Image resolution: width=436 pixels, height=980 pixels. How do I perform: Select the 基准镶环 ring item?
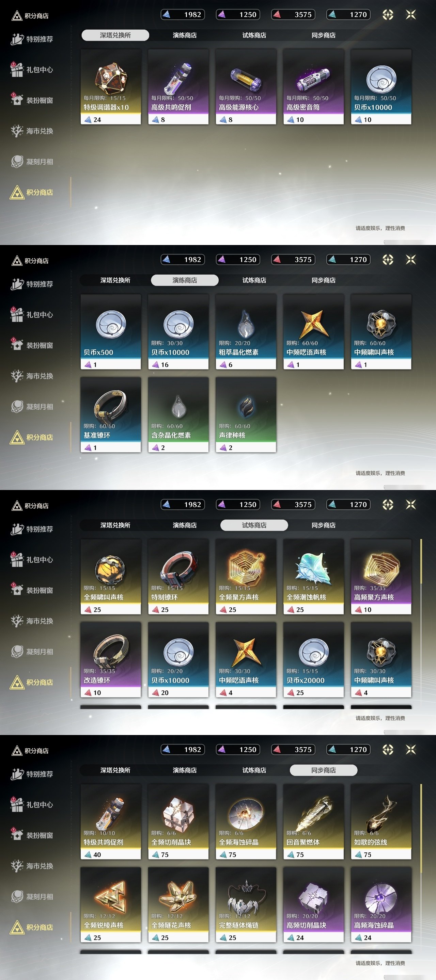(111, 415)
